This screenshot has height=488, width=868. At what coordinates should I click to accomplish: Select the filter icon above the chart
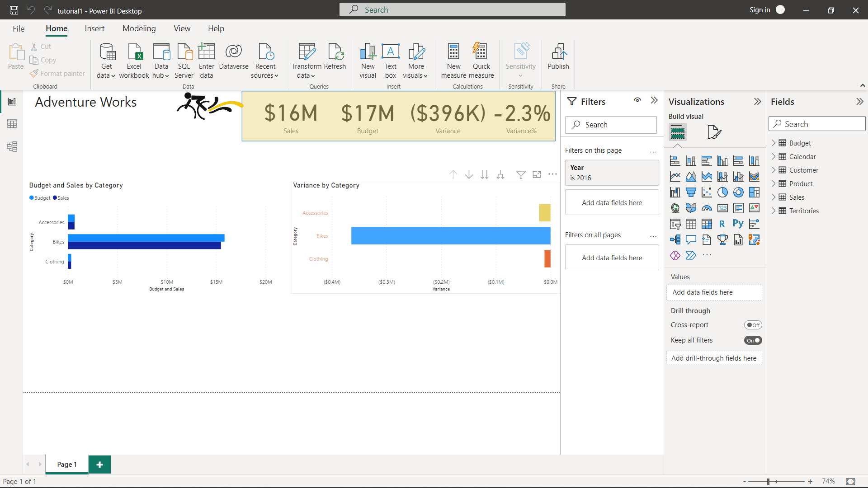(x=521, y=174)
